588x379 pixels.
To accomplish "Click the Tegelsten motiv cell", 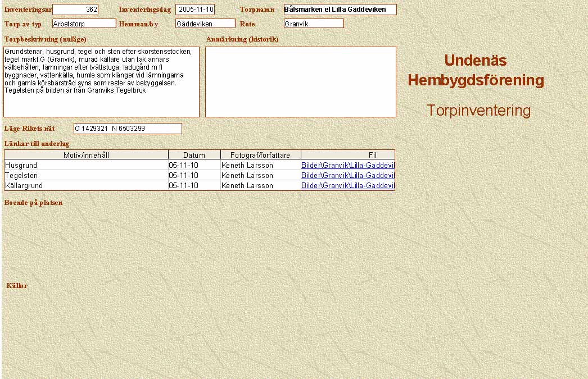I will click(86, 176).
